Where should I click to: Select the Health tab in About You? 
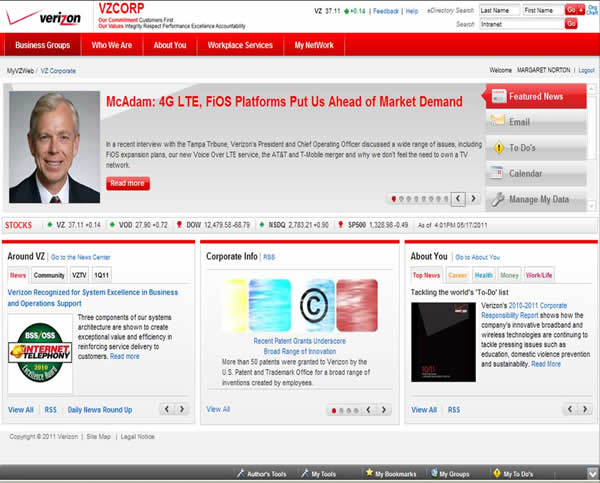point(484,274)
